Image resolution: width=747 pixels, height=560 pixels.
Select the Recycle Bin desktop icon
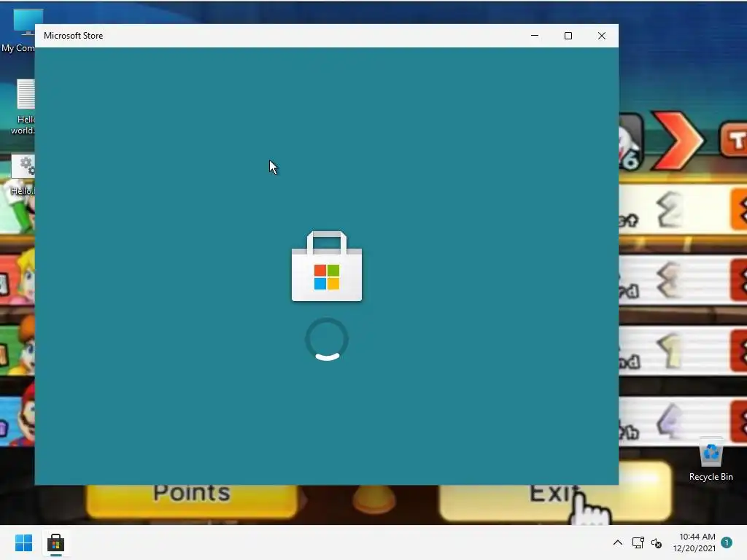click(711, 459)
